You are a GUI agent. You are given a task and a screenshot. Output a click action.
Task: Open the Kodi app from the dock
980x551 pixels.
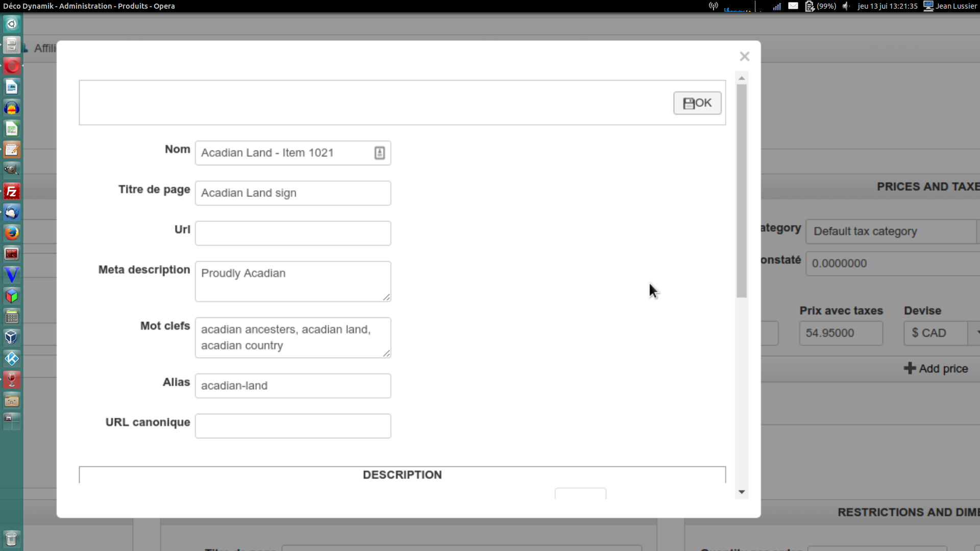coord(11,358)
